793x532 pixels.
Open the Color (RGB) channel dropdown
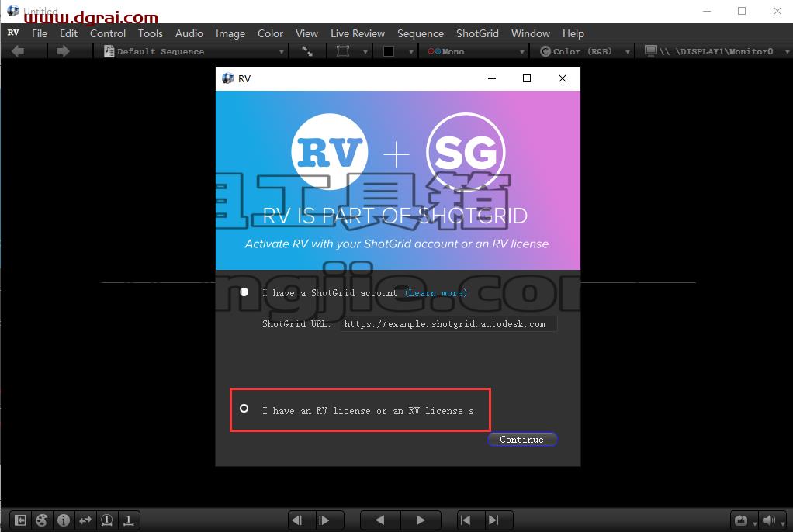click(x=585, y=51)
